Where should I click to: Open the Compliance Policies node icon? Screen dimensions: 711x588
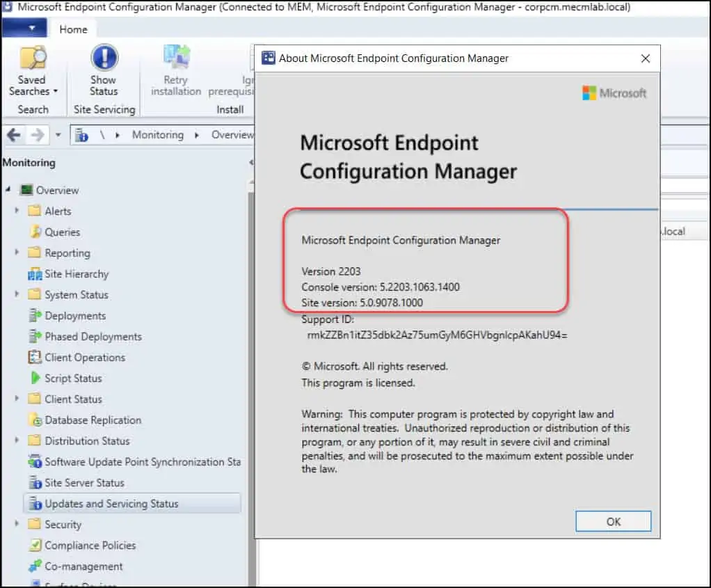(x=35, y=545)
